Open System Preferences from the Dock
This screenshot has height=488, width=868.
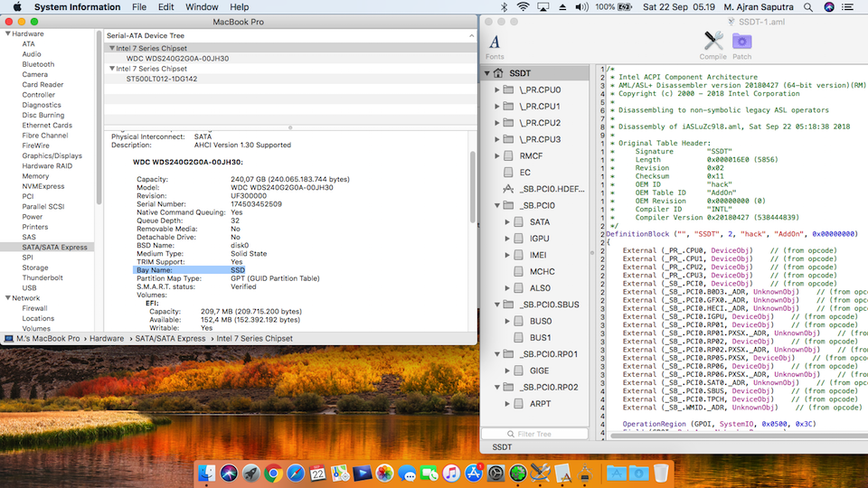[x=495, y=473]
